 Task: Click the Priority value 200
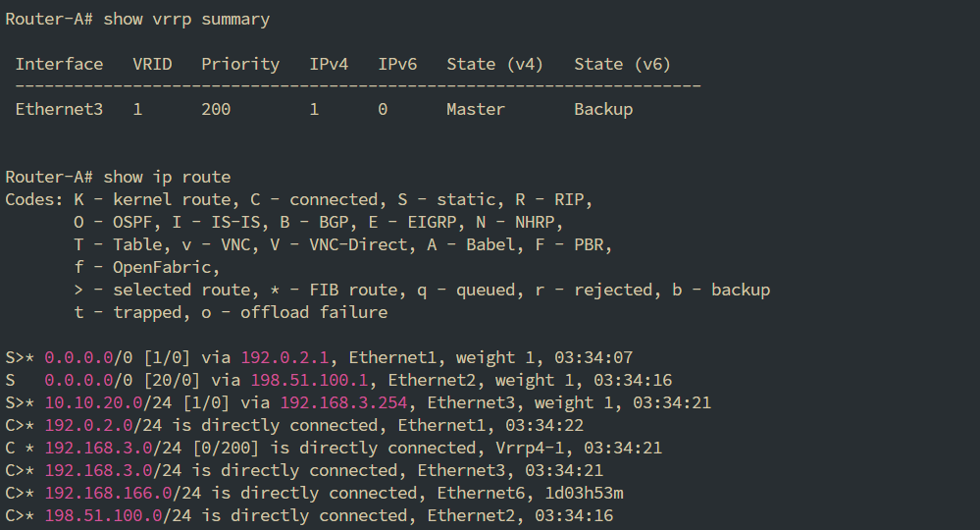216,109
